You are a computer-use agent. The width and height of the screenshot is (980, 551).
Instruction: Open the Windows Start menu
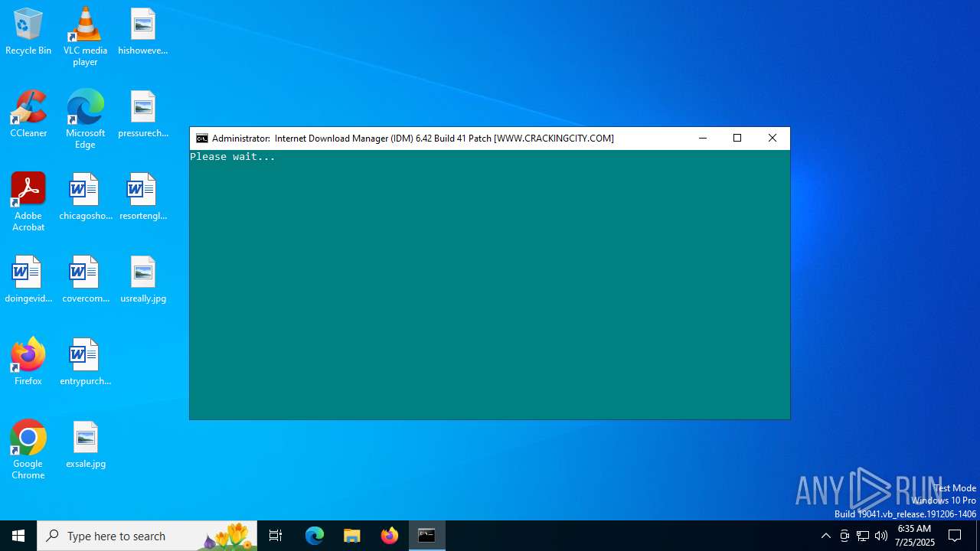click(x=18, y=536)
